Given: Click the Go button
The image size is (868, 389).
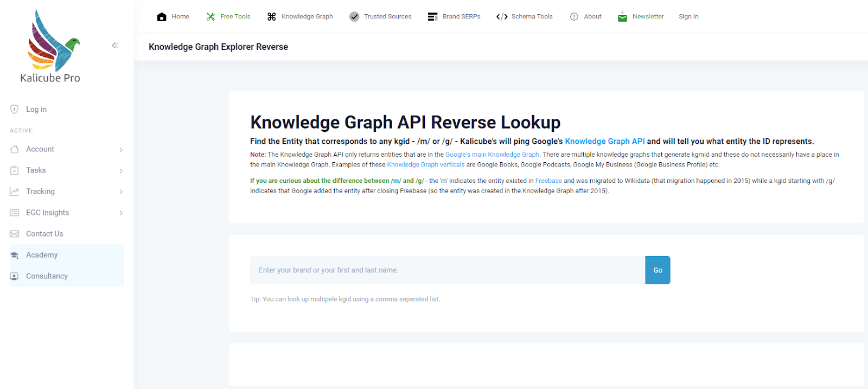Looking at the screenshot, I should 658,270.
